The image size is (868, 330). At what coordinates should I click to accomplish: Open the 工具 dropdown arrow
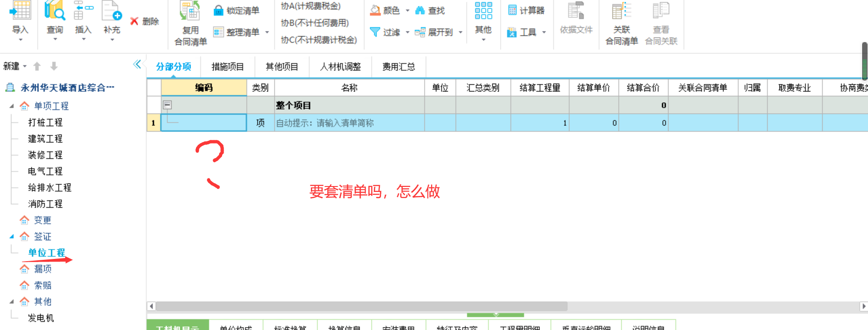(544, 32)
